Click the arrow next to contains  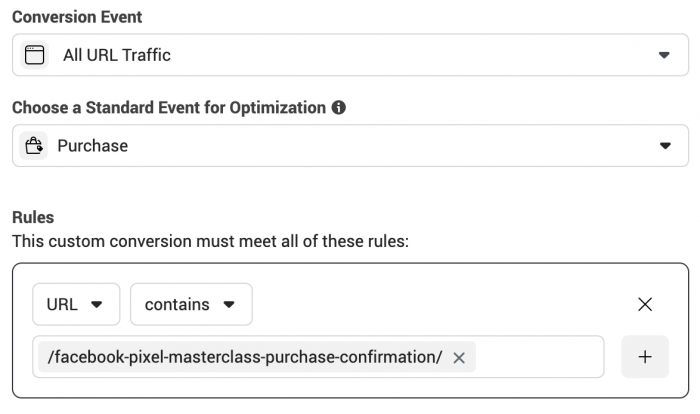229,305
